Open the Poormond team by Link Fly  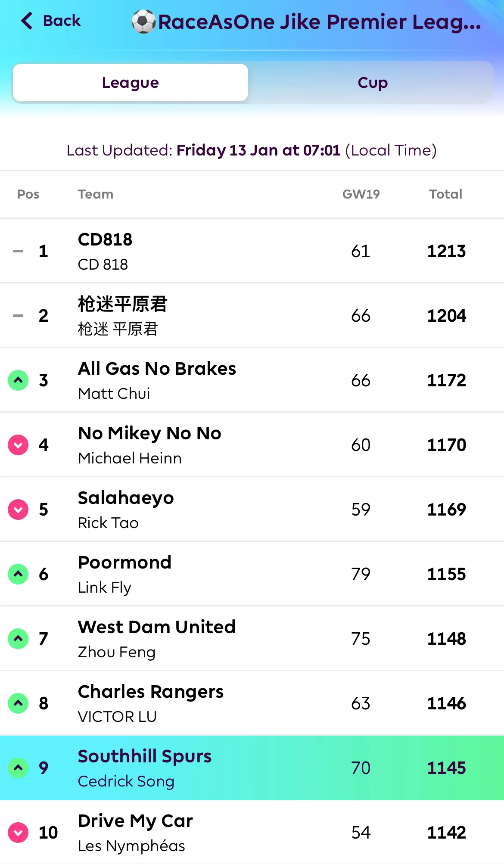(124, 563)
